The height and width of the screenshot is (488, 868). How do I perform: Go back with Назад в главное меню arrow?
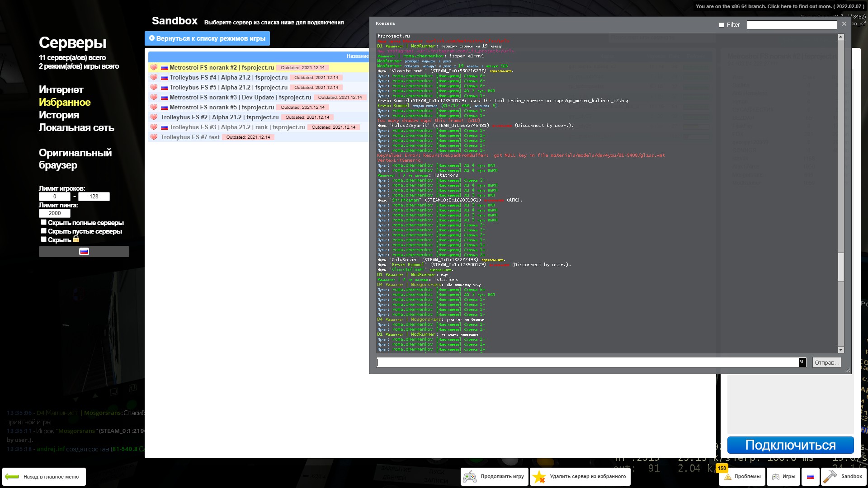pos(44,477)
